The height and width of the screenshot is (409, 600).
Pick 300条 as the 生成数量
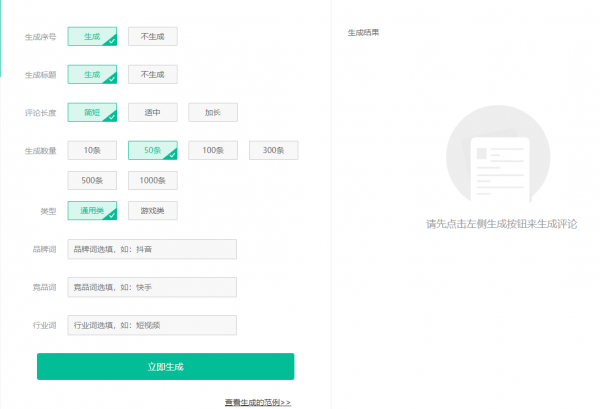(273, 150)
